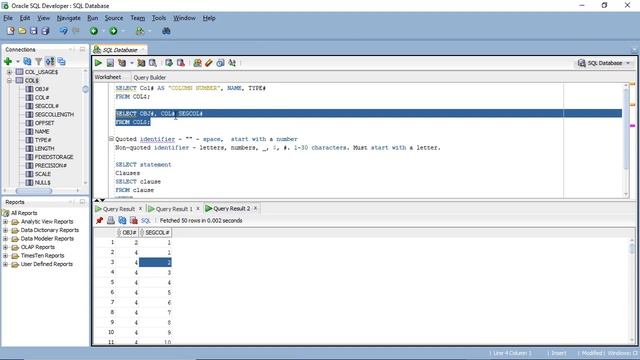Collapse the COL$ table node
This screenshot has height=360, width=640.
point(9,80)
